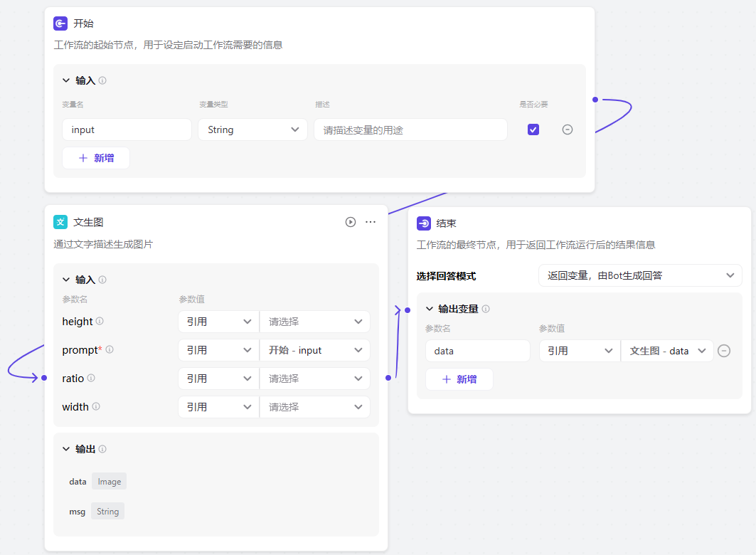Open the 返回变量 answer mode dropdown
Screen dimensions: 756x555
pyautogui.click(x=639, y=275)
